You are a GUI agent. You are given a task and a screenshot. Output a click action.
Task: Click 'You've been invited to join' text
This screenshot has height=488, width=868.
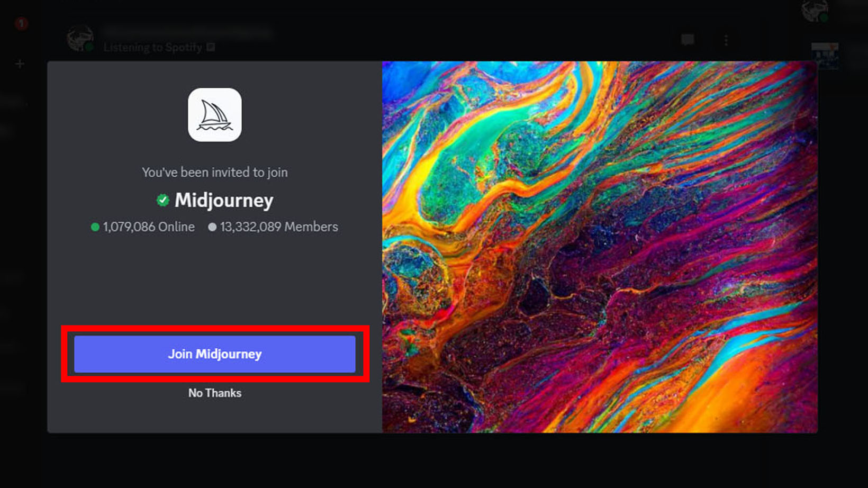(215, 172)
